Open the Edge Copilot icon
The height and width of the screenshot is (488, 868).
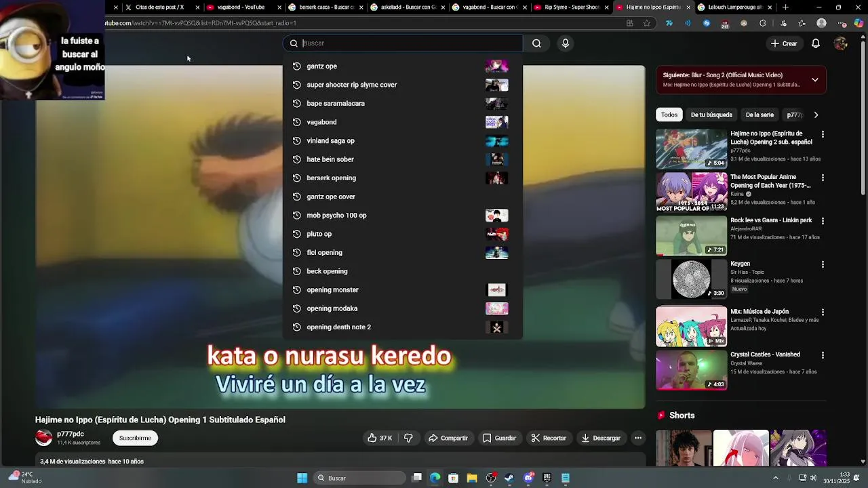859,23
